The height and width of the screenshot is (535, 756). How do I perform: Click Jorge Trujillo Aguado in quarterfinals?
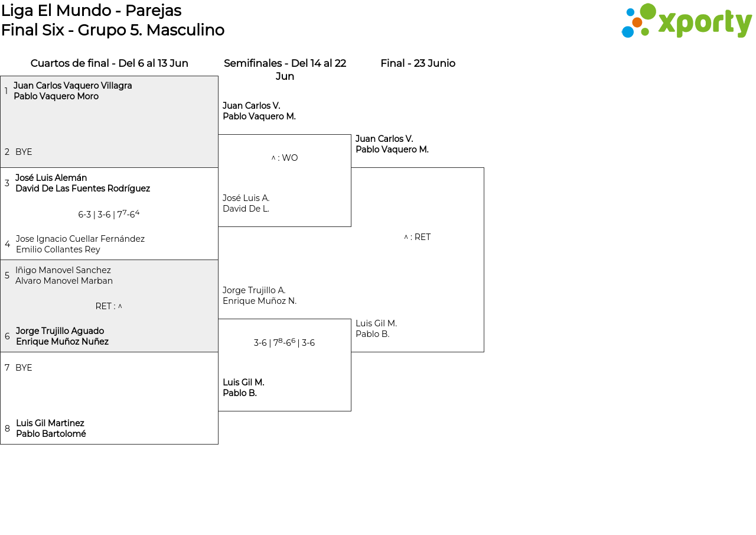coord(60,331)
